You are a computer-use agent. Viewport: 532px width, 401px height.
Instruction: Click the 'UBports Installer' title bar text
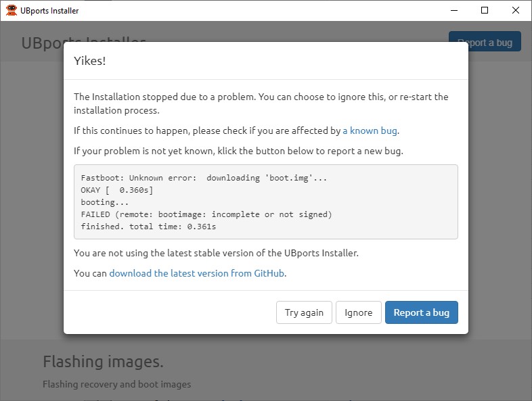tap(49, 11)
